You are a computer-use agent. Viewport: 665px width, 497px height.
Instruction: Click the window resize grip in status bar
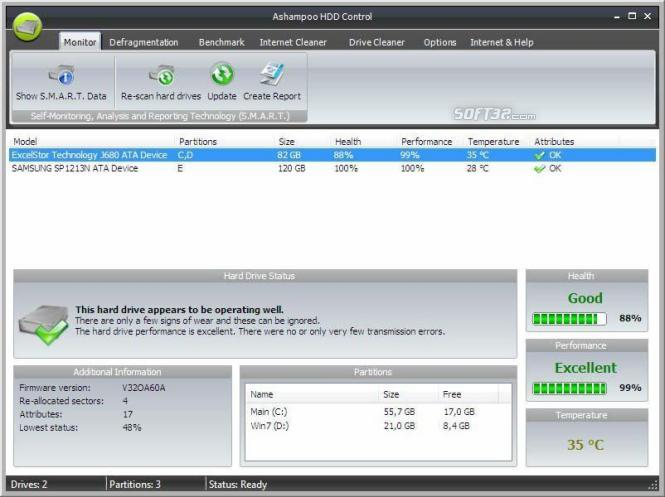point(653,485)
